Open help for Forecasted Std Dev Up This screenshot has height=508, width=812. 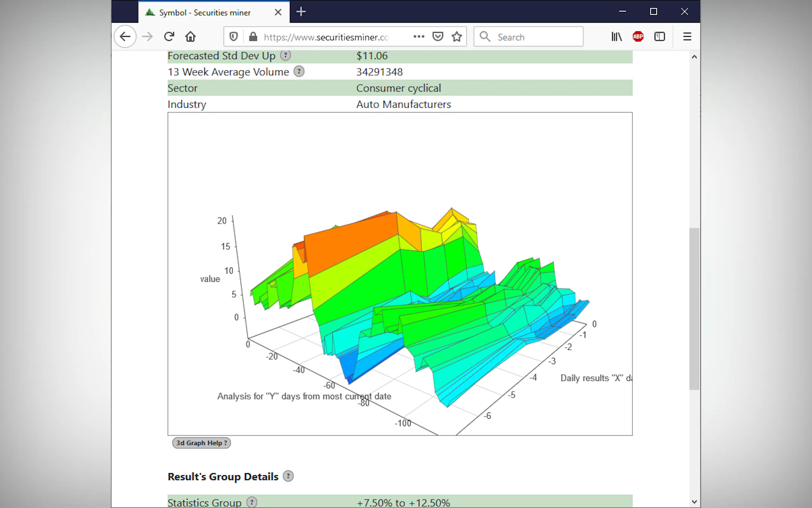click(285, 55)
